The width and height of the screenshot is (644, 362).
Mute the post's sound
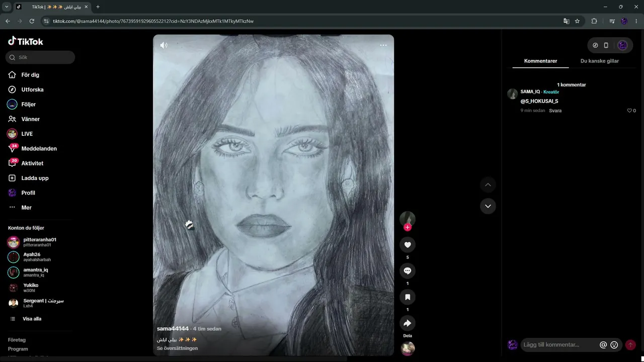point(164,45)
